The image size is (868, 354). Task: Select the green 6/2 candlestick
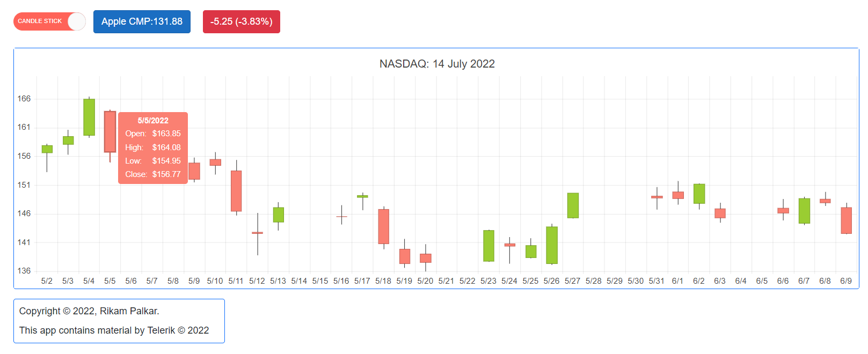[x=699, y=194]
